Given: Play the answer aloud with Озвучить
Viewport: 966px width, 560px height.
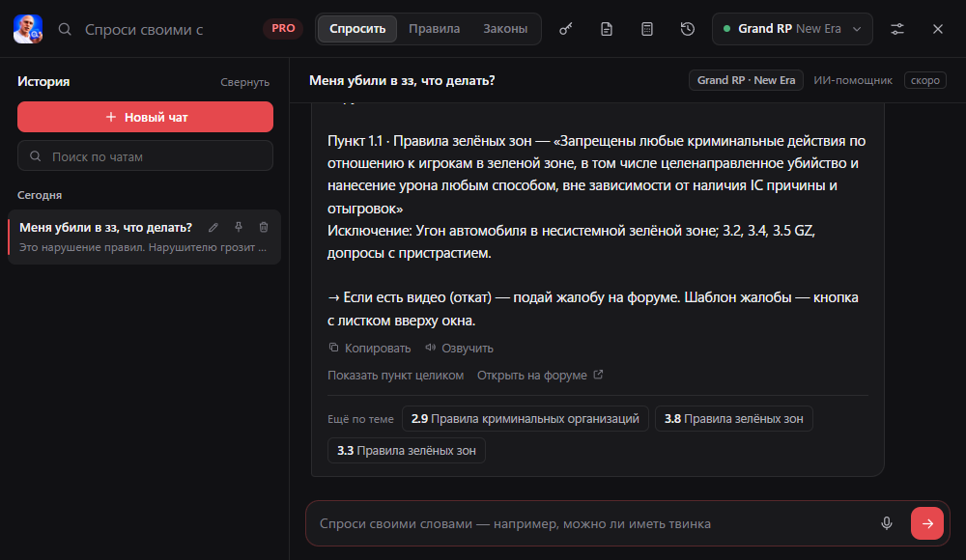Looking at the screenshot, I should [460, 349].
